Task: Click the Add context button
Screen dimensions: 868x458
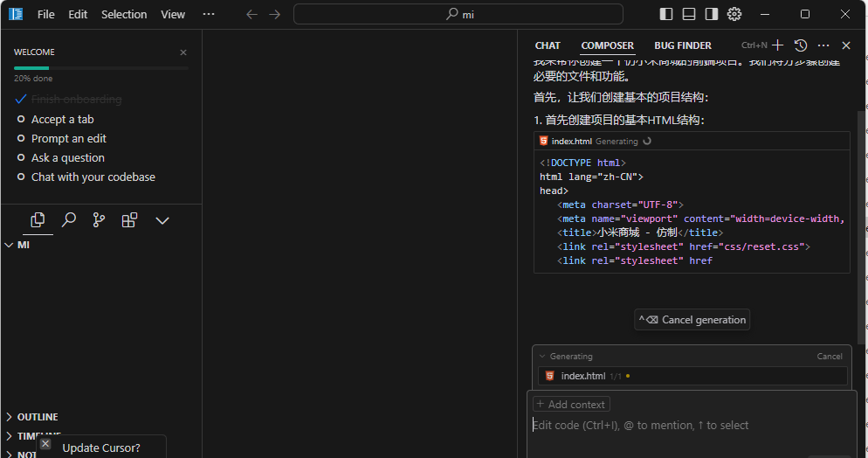Action: (x=571, y=405)
